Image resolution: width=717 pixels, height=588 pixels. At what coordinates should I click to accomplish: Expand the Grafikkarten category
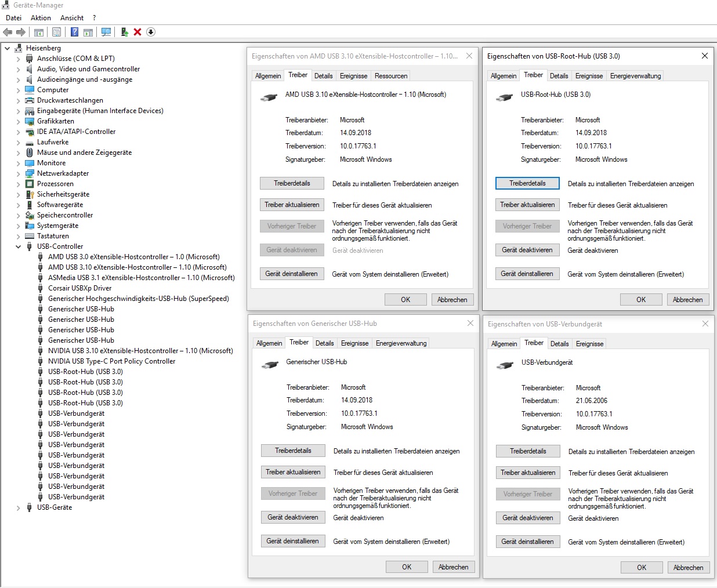click(18, 121)
